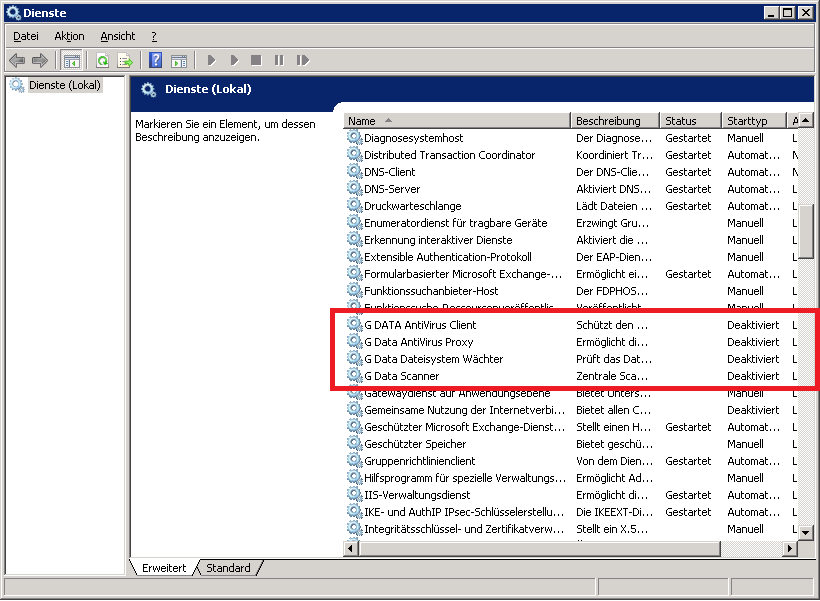The width and height of the screenshot is (820, 601).
Task: Select Extensible Authentication-Protokoll row
Action: click(x=571, y=257)
